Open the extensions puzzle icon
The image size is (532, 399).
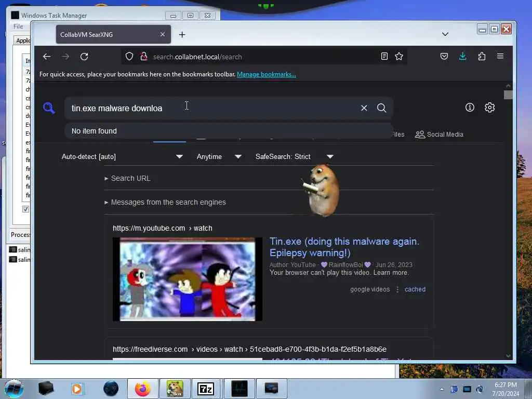click(x=482, y=56)
